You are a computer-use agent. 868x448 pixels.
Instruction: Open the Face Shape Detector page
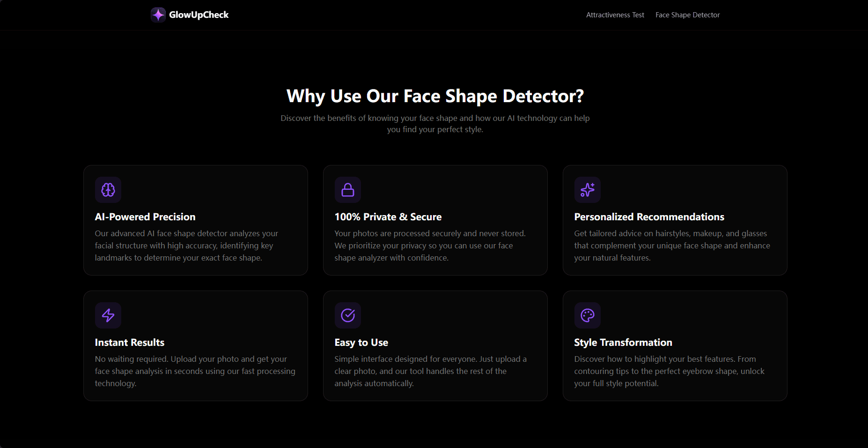click(x=687, y=15)
